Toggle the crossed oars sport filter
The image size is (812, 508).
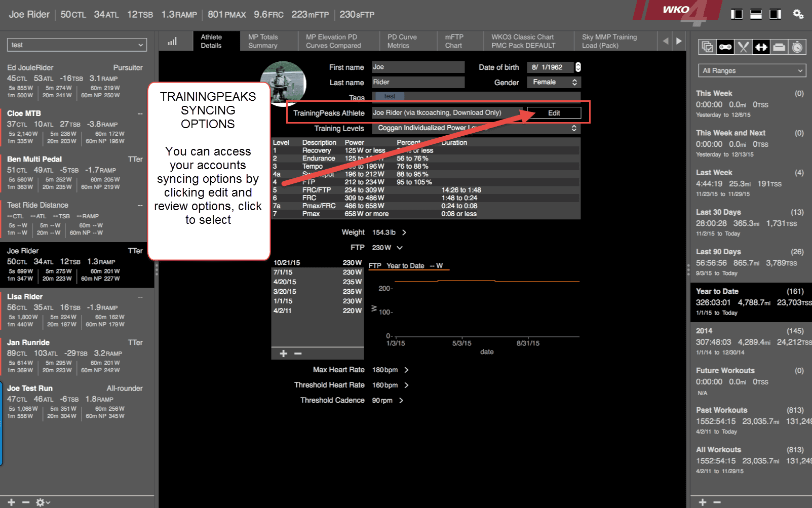pyautogui.click(x=743, y=47)
